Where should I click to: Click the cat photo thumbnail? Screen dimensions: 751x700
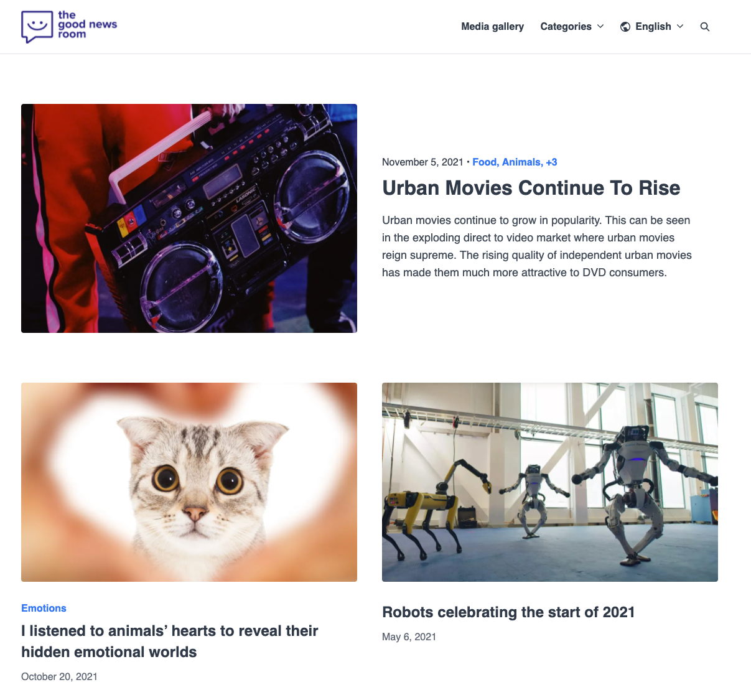pos(189,482)
